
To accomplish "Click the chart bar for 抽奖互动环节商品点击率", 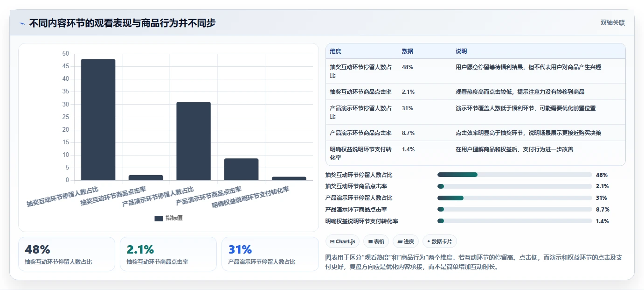I will coord(146,178).
